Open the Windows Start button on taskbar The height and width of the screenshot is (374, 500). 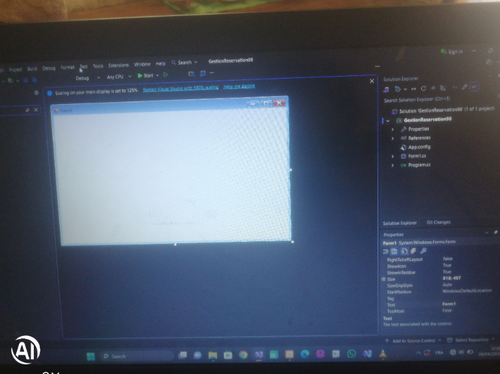click(x=91, y=356)
